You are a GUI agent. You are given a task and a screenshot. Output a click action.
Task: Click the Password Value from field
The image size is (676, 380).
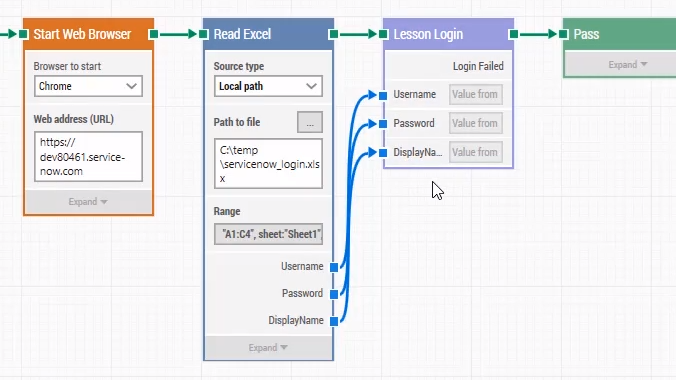(x=476, y=123)
